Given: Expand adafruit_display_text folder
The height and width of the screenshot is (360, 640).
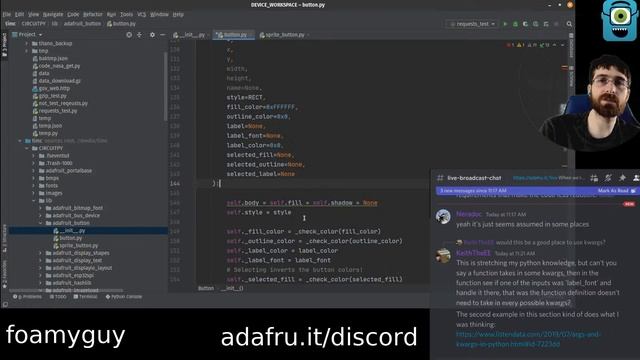Looking at the screenshot, I should tap(40, 260).
